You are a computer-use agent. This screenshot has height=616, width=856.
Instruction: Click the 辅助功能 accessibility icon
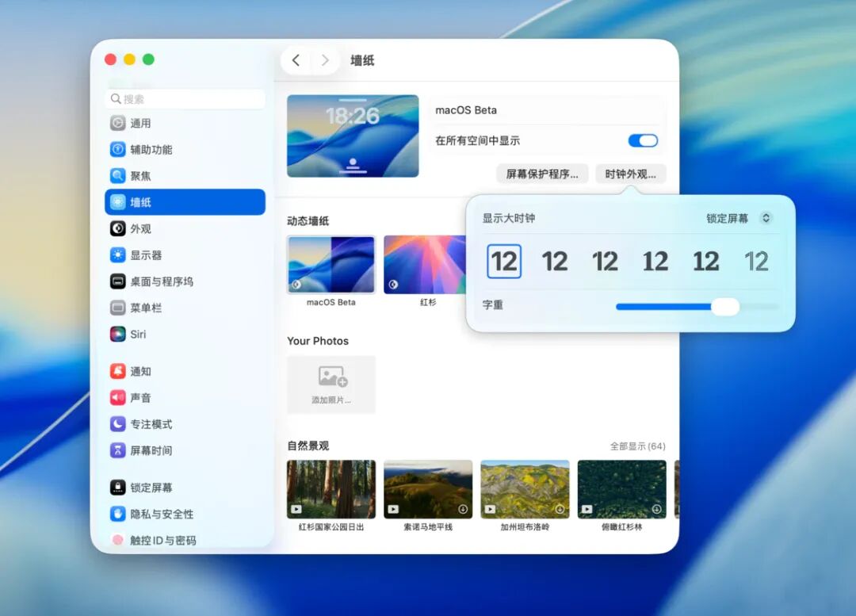(x=118, y=149)
